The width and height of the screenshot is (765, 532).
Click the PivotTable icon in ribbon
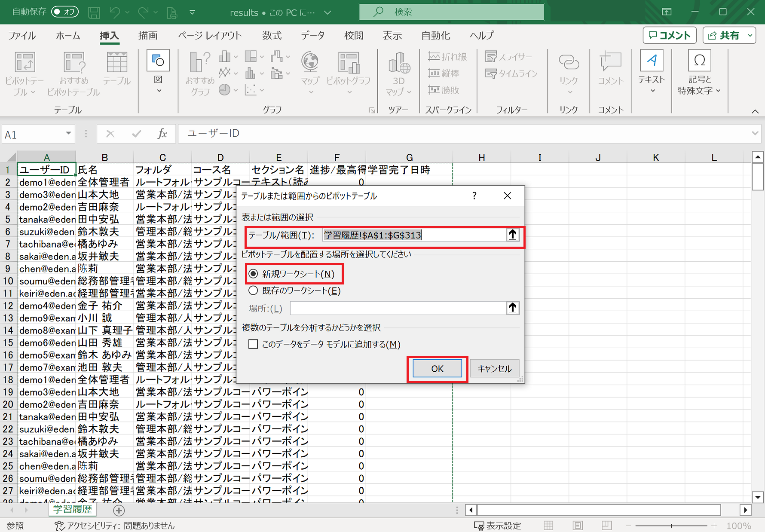point(24,73)
